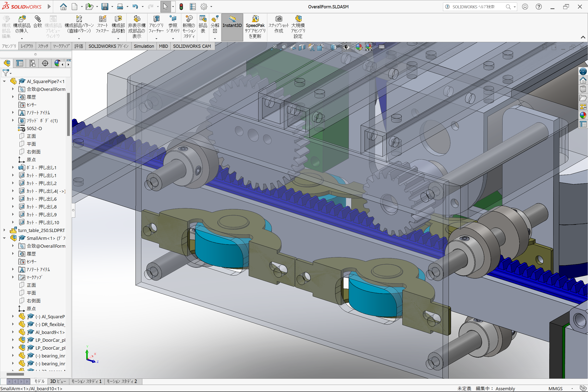Click スマート ファスナー button
588x392 pixels.
click(x=102, y=24)
